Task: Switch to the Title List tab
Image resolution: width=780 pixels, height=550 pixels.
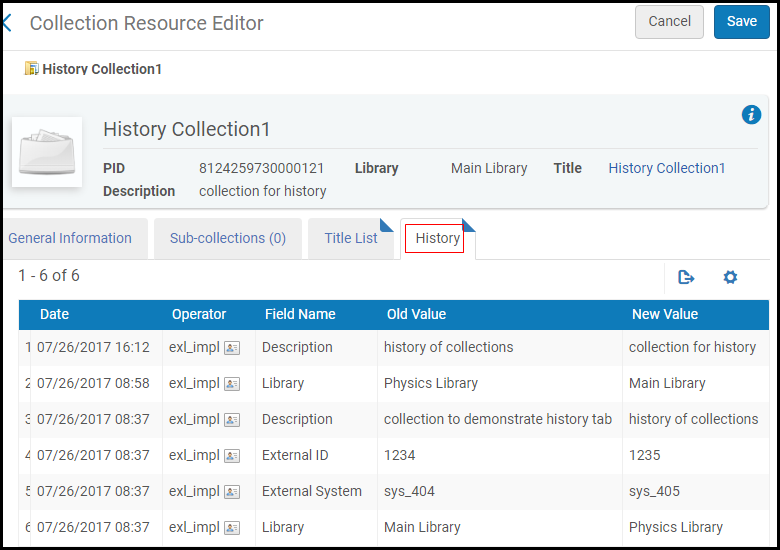Action: click(351, 238)
